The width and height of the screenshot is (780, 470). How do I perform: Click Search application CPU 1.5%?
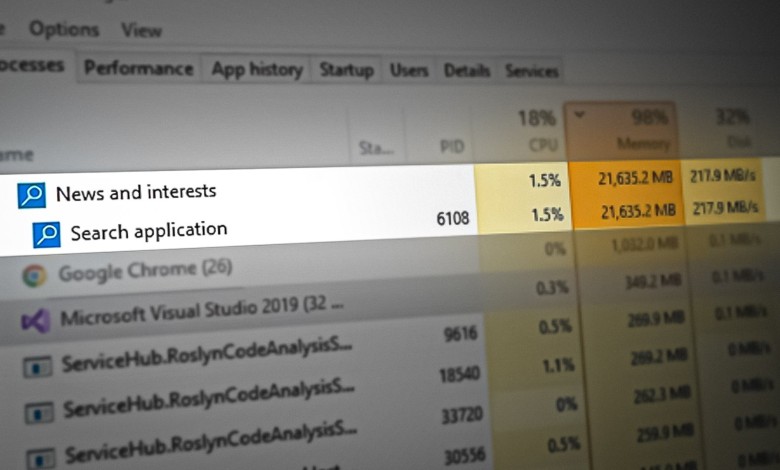pos(547,214)
